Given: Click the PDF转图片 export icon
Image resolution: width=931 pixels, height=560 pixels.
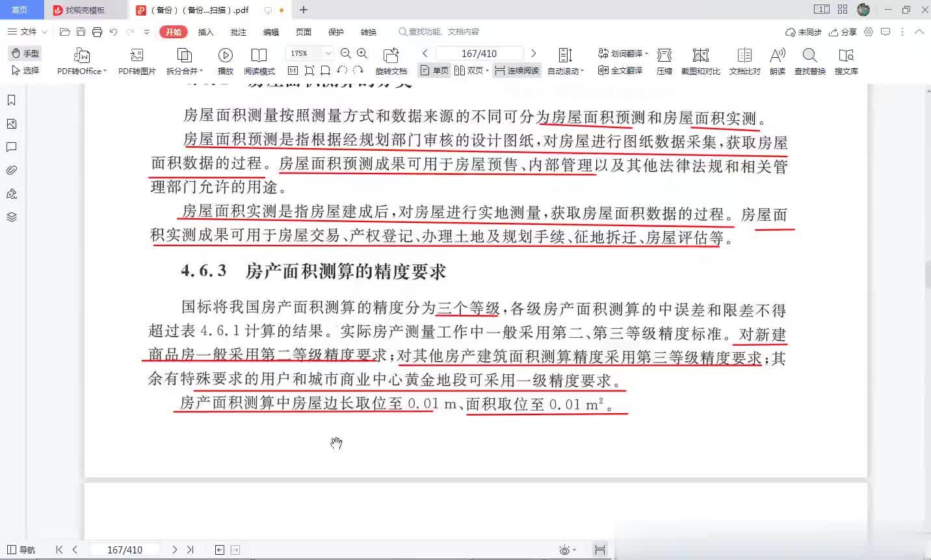Looking at the screenshot, I should (x=137, y=56).
